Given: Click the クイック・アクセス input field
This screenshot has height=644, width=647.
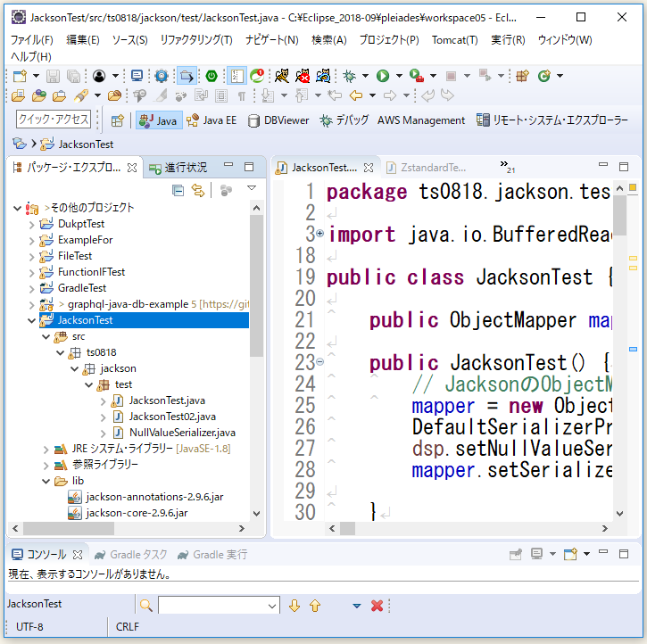Looking at the screenshot, I should 54,120.
